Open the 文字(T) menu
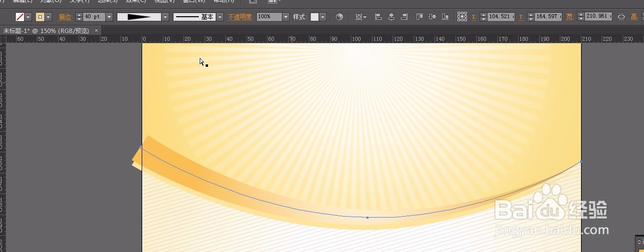This screenshot has height=252, width=644. pos(79,1)
